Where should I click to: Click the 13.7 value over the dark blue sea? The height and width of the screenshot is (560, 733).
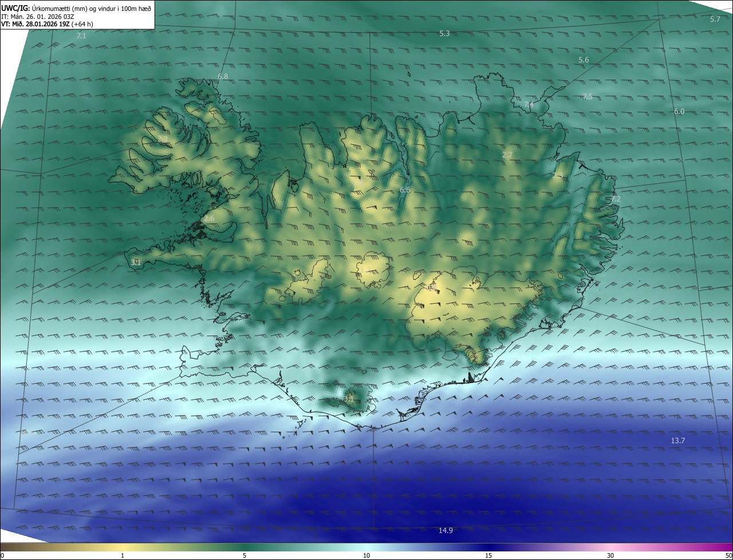(677, 440)
